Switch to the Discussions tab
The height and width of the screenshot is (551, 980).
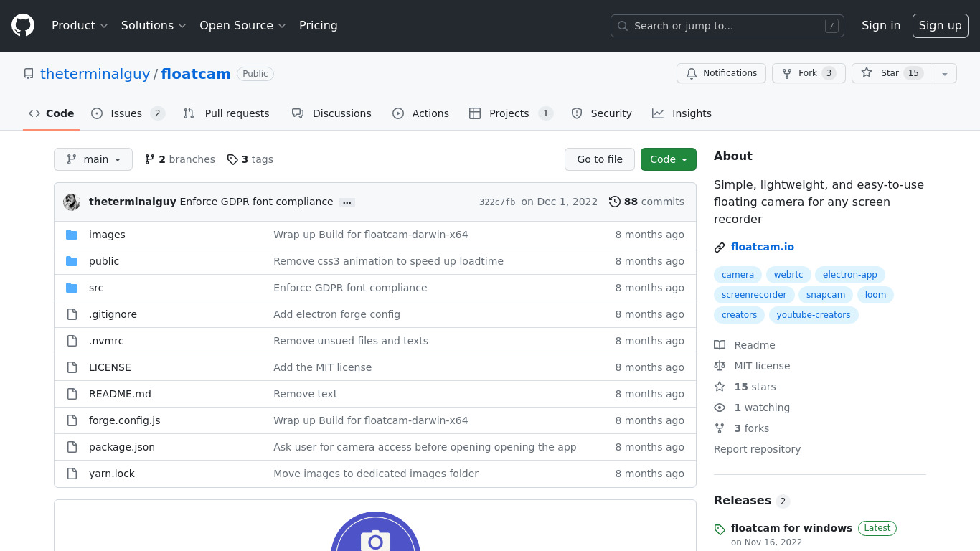331,113
